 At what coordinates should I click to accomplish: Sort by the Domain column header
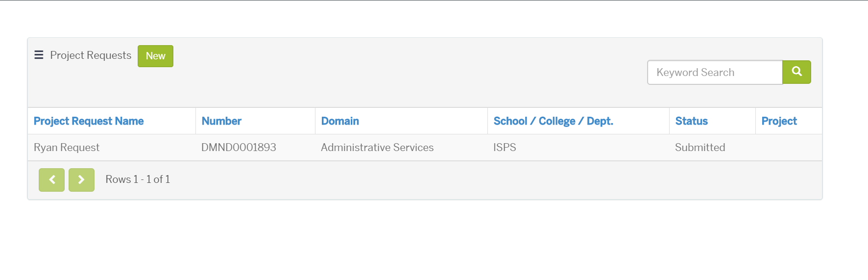[x=340, y=121]
